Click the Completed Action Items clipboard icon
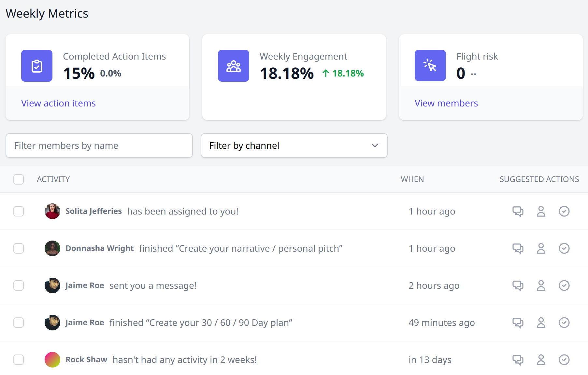 pos(37,66)
